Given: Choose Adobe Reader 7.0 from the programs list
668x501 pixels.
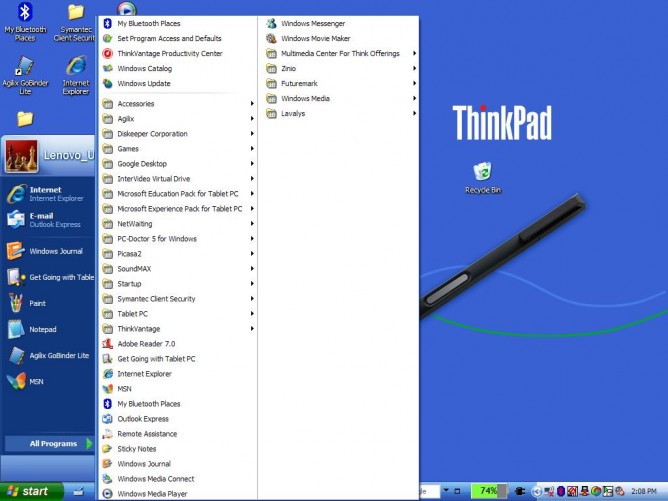Looking at the screenshot, I should point(146,344).
